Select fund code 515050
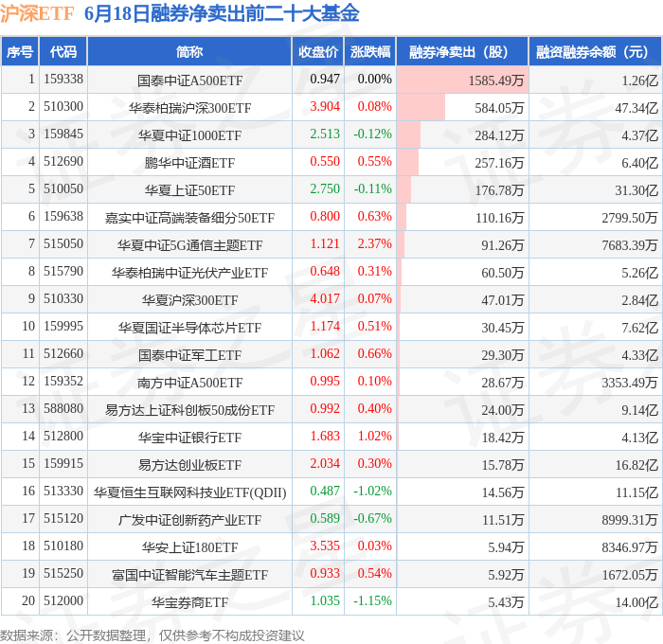This screenshot has height=644, width=663. (63, 244)
